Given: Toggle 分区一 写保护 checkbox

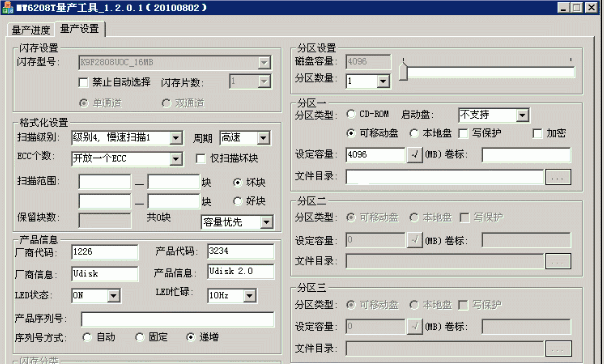Looking at the screenshot, I should tap(463, 134).
